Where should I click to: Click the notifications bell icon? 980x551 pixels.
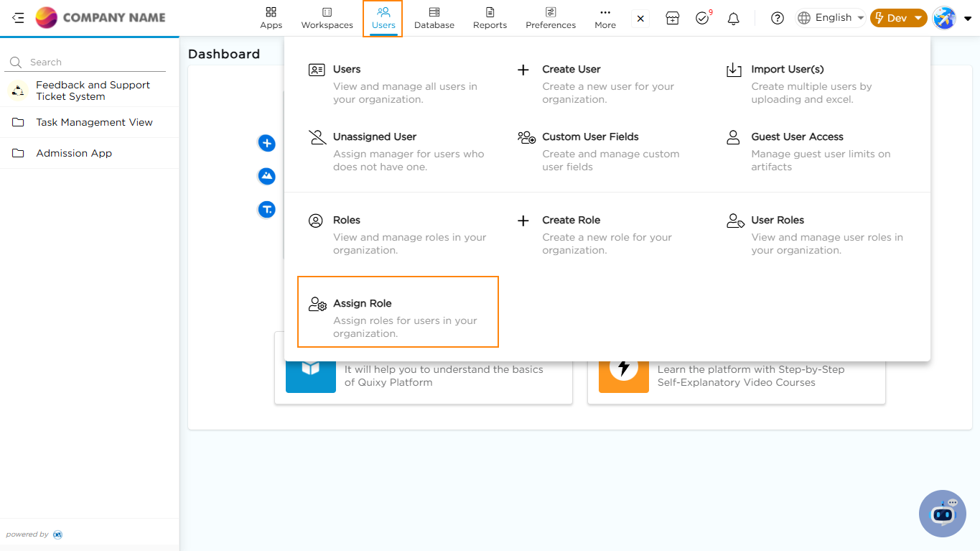(x=733, y=19)
